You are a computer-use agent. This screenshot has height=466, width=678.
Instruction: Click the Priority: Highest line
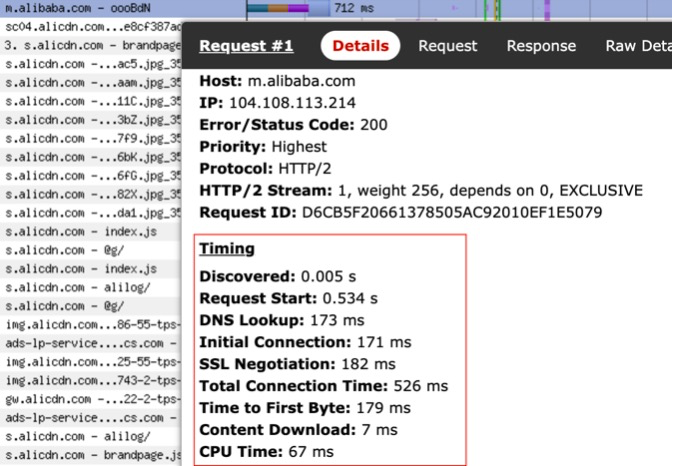[263, 147]
